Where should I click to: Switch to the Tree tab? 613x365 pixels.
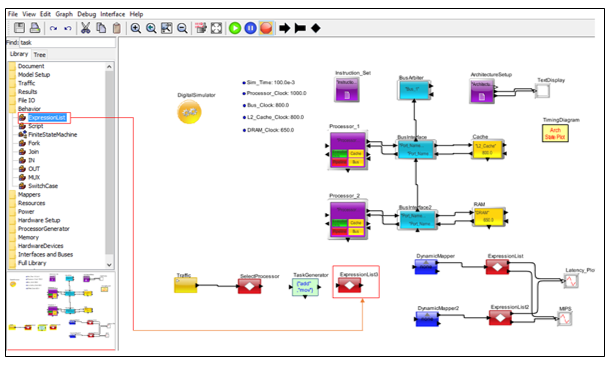point(39,55)
